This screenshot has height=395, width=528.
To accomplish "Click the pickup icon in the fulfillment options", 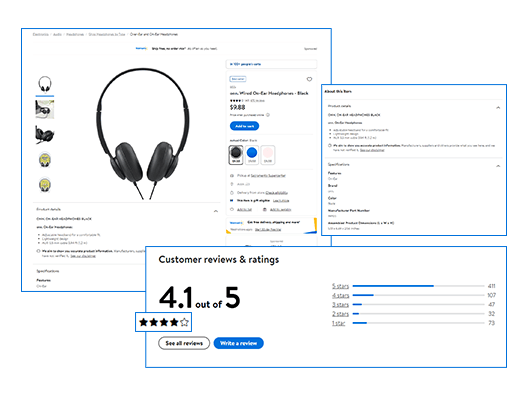I will tap(232, 175).
